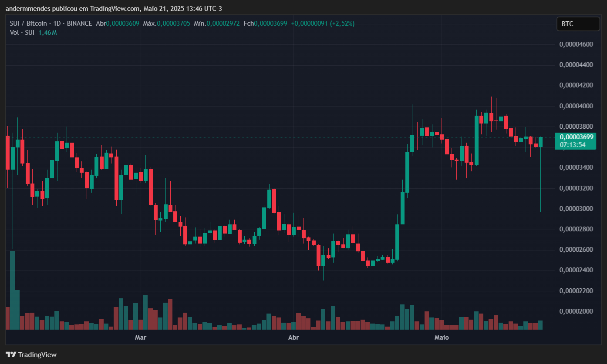
Task: Click the 0,00002000 price scale label
Action: (x=577, y=311)
